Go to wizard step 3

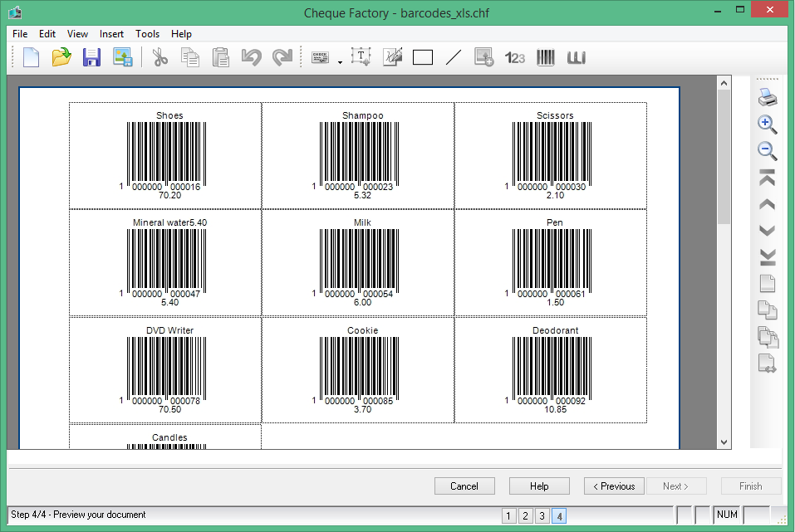point(542,515)
